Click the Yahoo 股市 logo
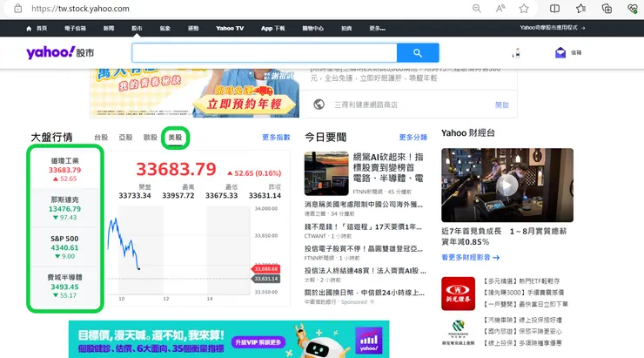644x358 pixels. pyautogui.click(x=60, y=52)
